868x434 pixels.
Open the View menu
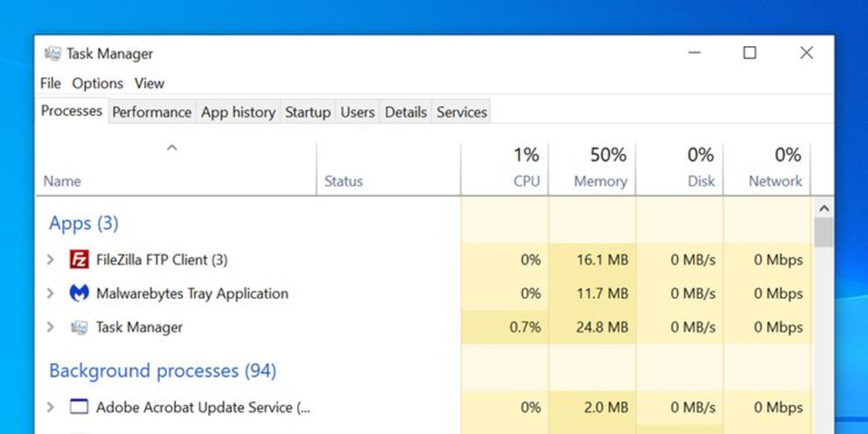click(149, 83)
